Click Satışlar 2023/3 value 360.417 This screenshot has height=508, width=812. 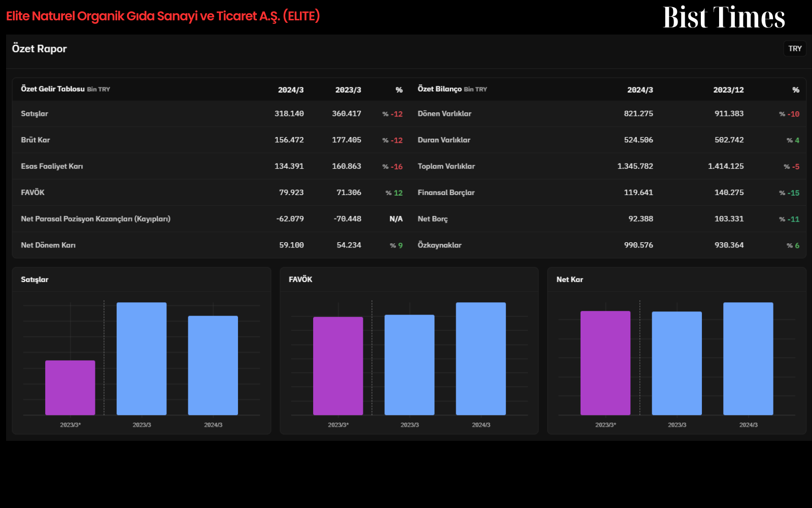pos(347,114)
